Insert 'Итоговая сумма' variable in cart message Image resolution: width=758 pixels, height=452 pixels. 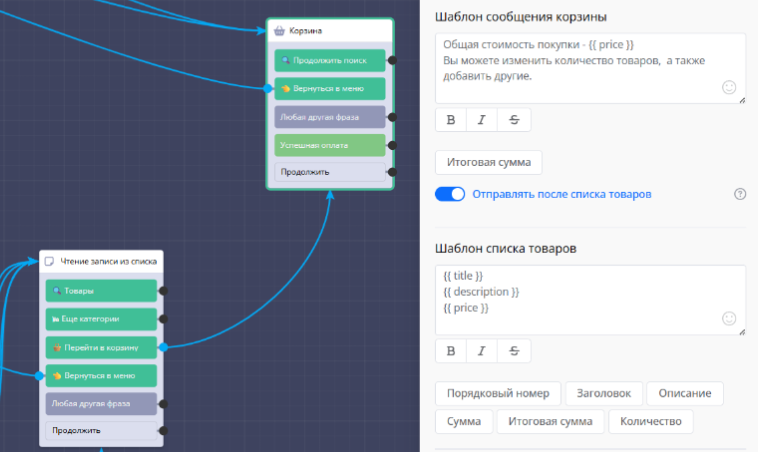click(488, 162)
